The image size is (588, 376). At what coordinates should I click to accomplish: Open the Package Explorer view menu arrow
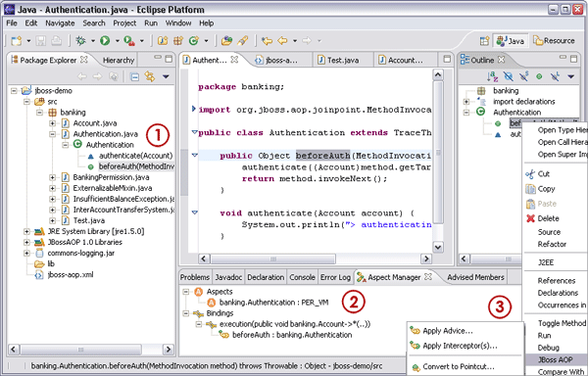[166, 76]
